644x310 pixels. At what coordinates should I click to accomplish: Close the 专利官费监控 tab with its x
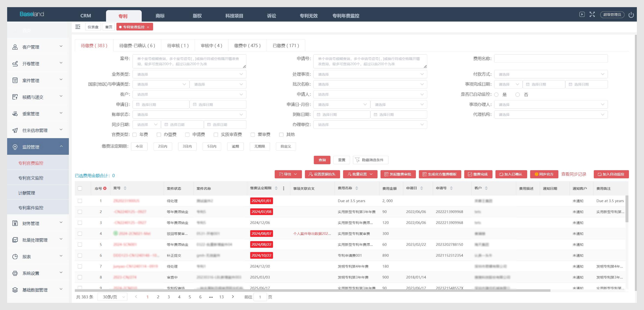tap(148, 27)
